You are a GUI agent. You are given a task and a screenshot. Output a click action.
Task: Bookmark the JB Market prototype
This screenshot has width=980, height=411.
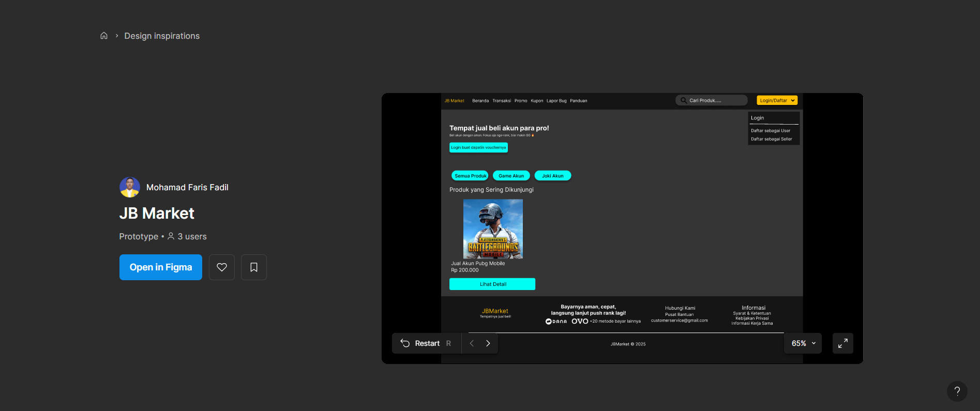[254, 267]
